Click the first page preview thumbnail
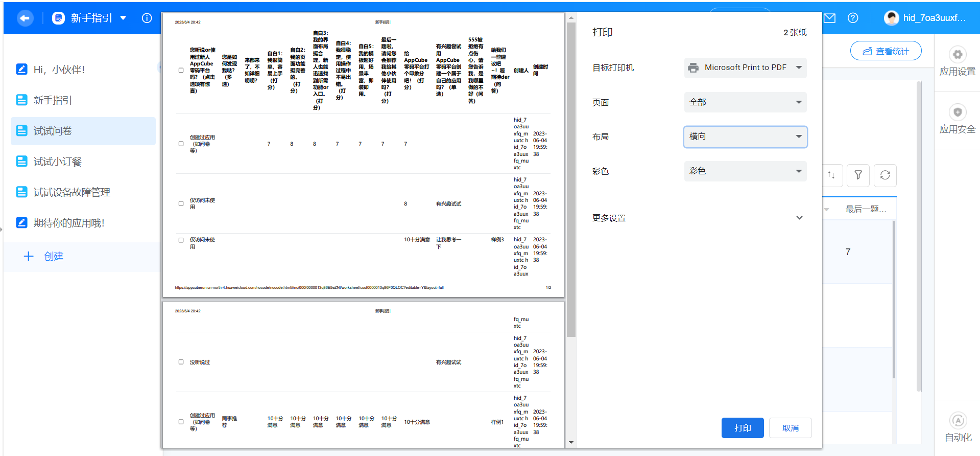This screenshot has height=456, width=980. (x=363, y=155)
